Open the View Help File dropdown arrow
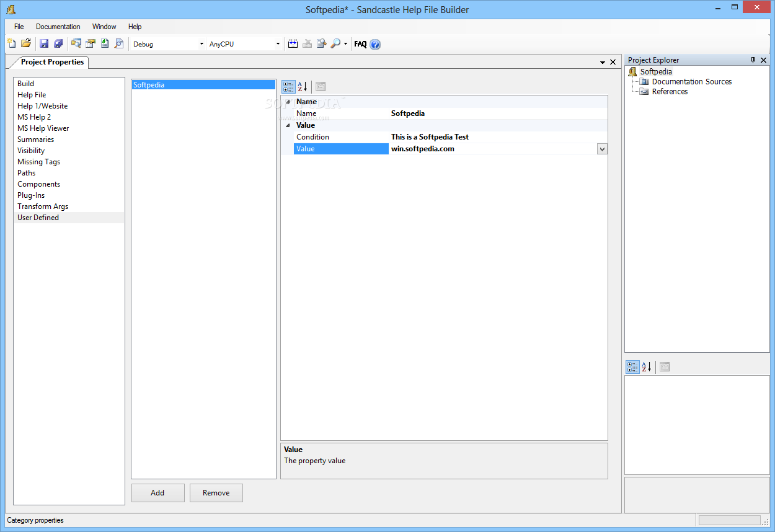This screenshot has height=532, width=775. (345, 44)
